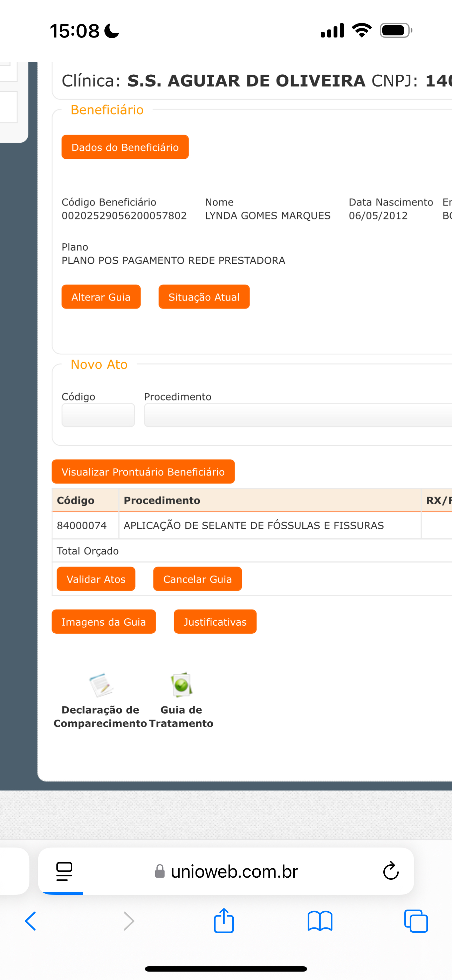Tap the unioweb.com.br address bar
Screen dimensions: 452x980
coord(226,871)
